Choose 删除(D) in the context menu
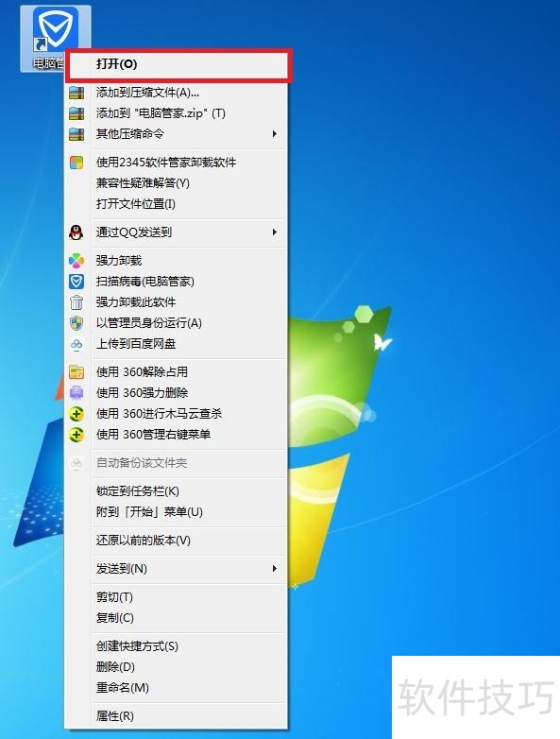 point(177,667)
